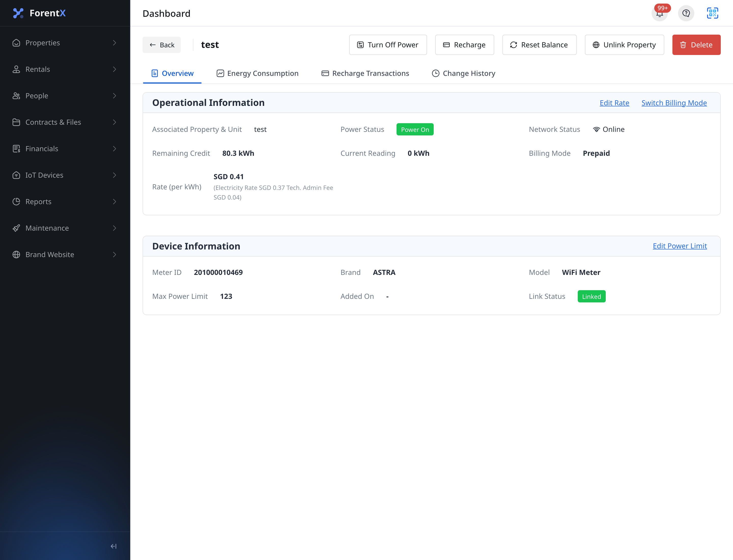The height and width of the screenshot is (560, 733).
Task: Open the help question-mark icon
Action: 686,13
